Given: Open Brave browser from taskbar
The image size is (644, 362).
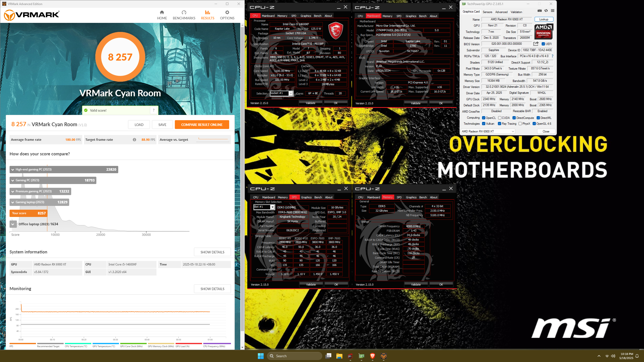Looking at the screenshot, I should [373, 356].
